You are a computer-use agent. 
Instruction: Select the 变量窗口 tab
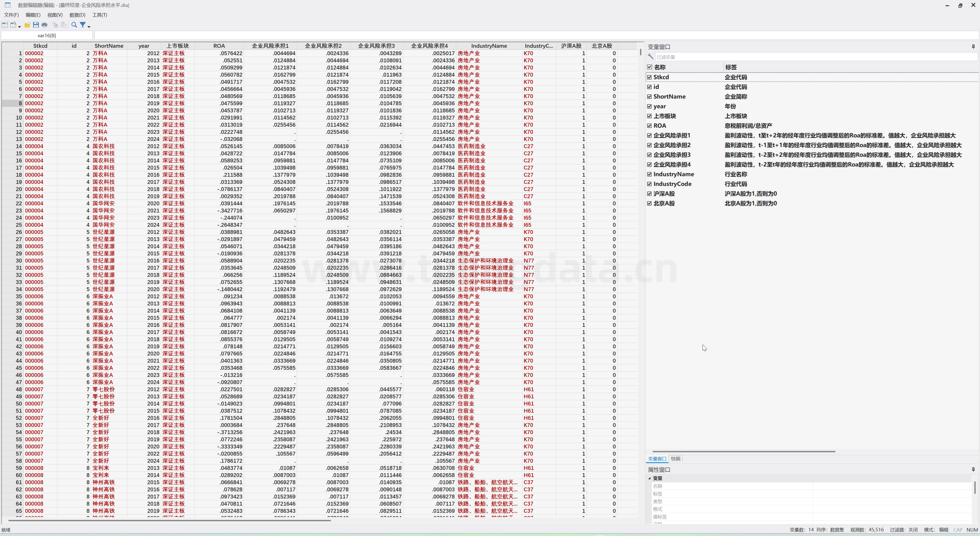click(657, 459)
